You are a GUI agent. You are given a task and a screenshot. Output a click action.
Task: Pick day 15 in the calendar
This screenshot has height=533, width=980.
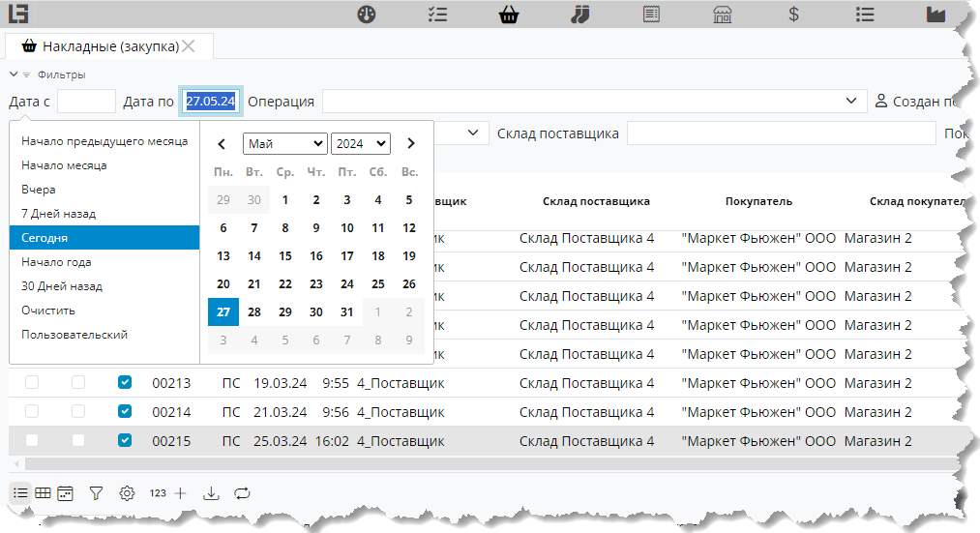click(x=285, y=256)
